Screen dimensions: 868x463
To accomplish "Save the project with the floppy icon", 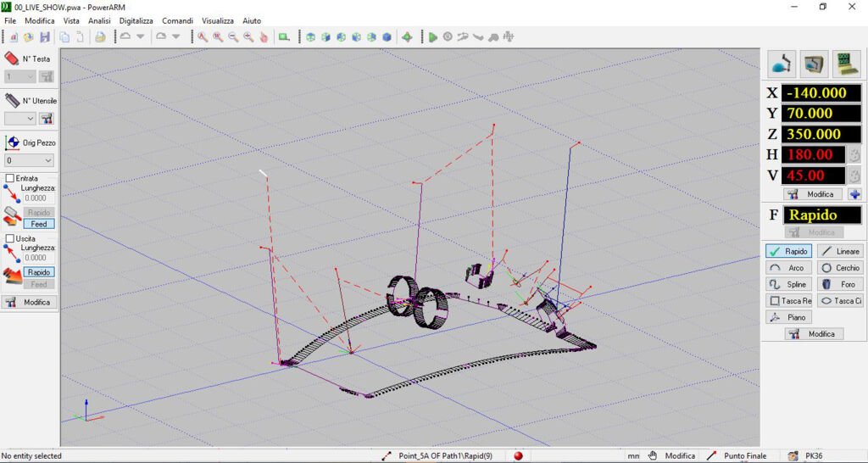I will click(x=45, y=37).
